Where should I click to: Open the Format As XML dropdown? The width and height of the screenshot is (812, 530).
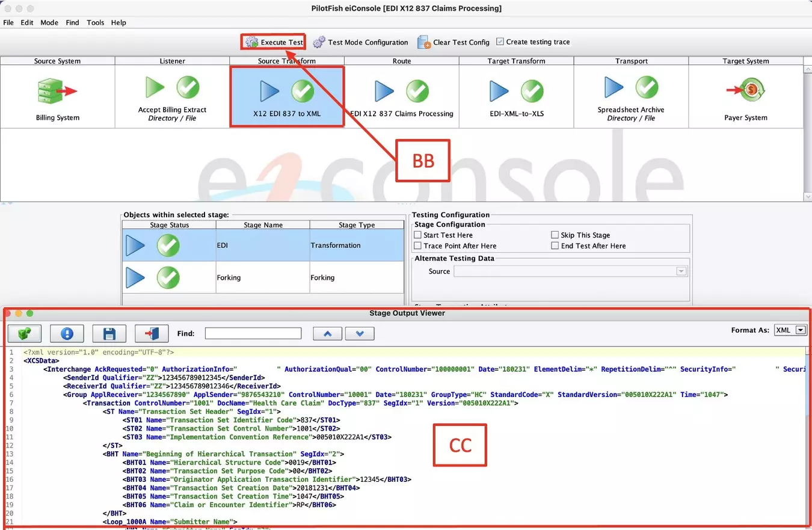[790, 330]
